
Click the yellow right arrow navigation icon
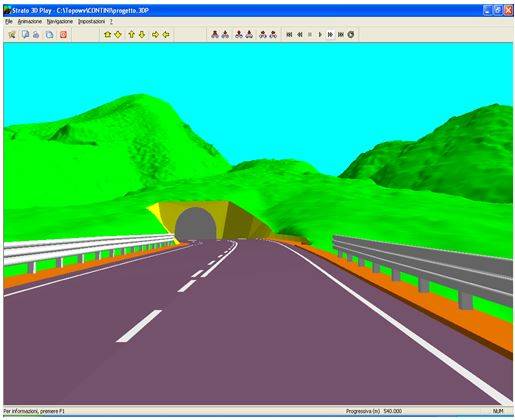pyautogui.click(x=155, y=34)
